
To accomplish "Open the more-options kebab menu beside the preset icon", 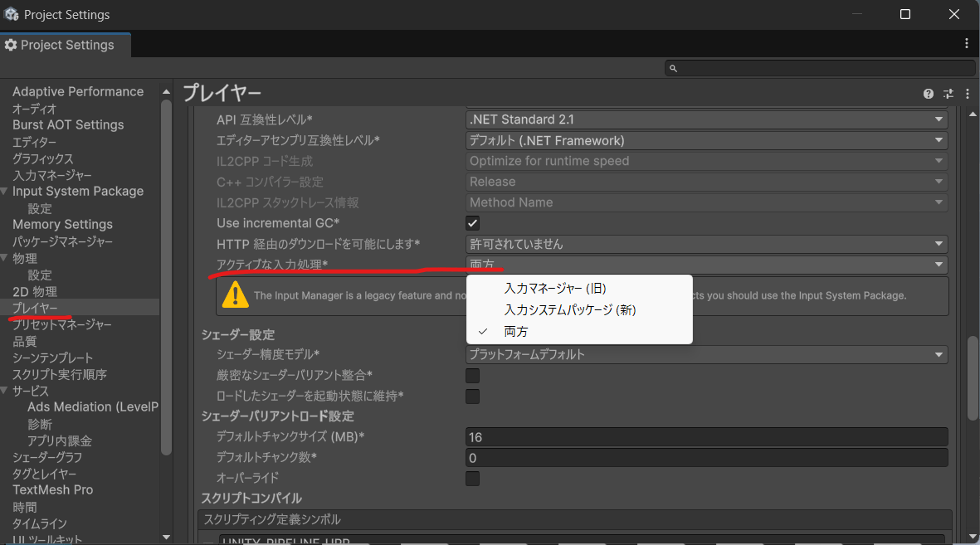I will tap(967, 94).
